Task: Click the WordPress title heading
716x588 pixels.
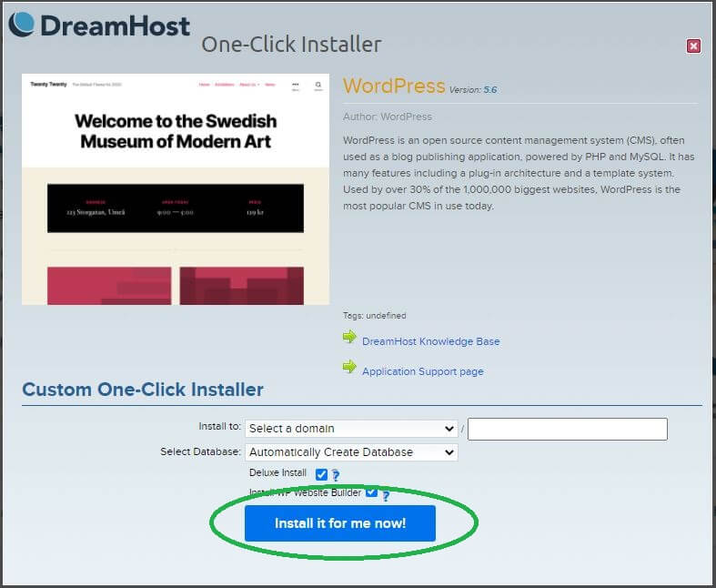Action: [x=394, y=86]
